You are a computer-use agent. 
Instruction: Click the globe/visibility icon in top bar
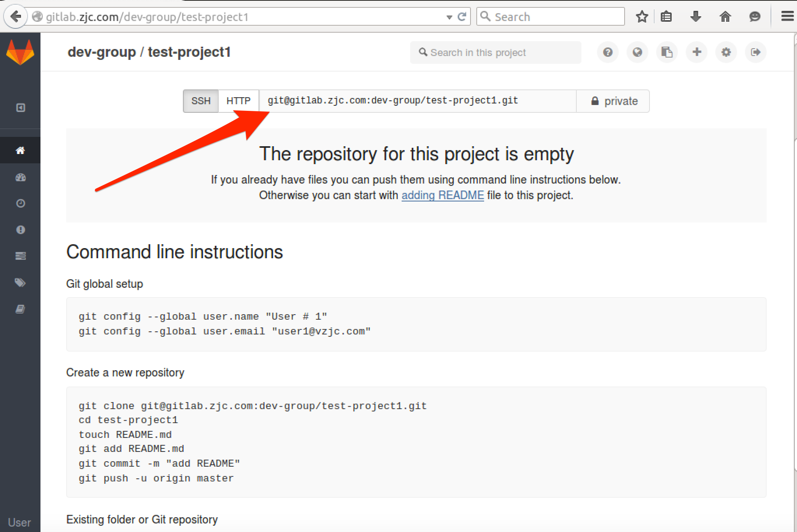[639, 52]
